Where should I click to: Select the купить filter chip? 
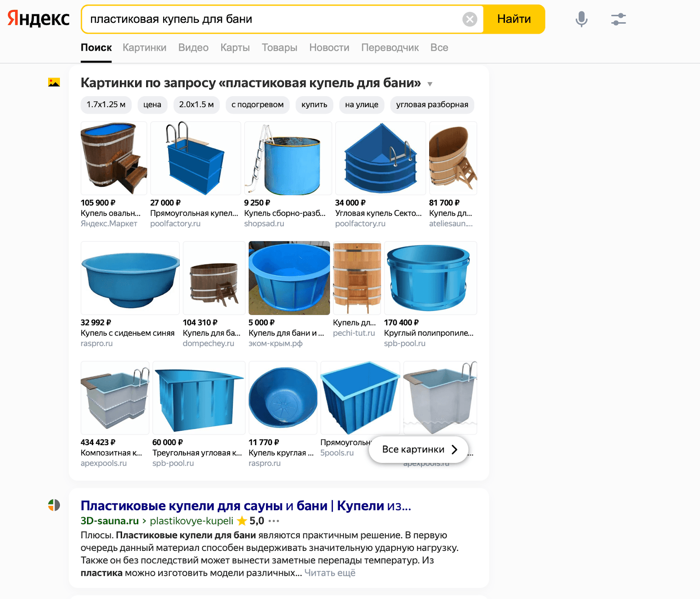pos(314,104)
